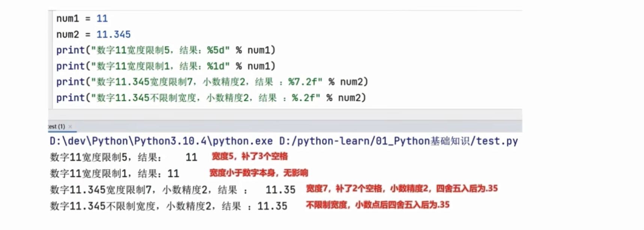Click output '数字11.345不限制宽度' line
644x230 pixels.
click(x=169, y=206)
